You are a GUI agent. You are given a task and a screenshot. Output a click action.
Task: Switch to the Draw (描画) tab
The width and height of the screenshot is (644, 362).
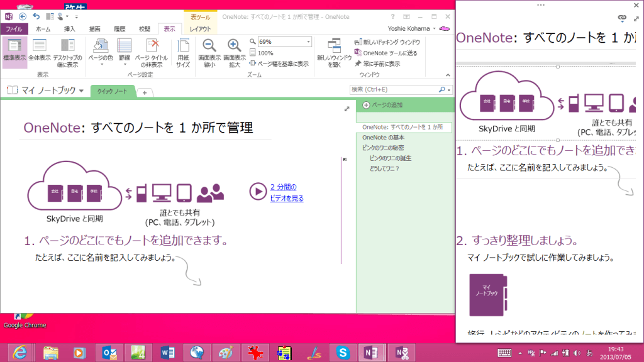point(94,29)
